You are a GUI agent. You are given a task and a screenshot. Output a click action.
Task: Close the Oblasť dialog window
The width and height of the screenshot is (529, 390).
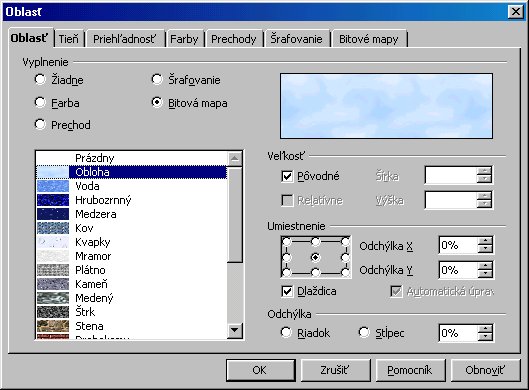[x=516, y=12]
